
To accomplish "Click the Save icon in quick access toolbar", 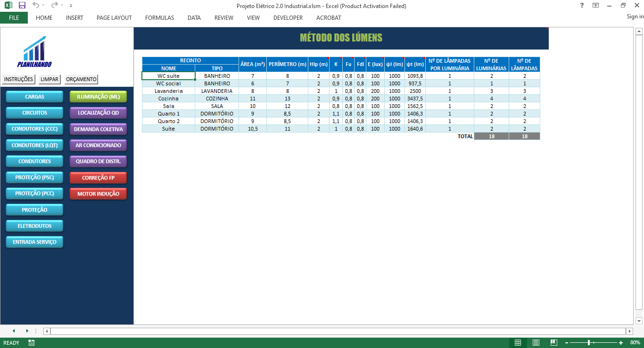I will pos(22,6).
